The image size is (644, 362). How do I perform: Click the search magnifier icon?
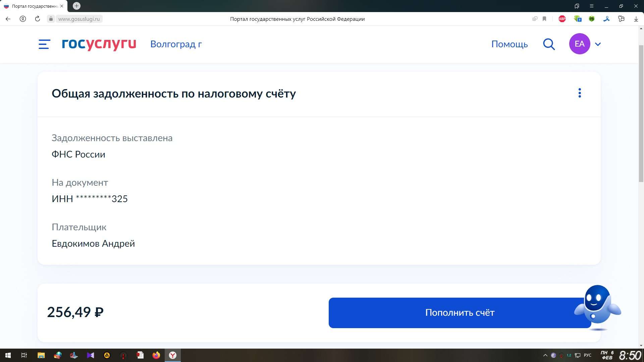tap(549, 44)
